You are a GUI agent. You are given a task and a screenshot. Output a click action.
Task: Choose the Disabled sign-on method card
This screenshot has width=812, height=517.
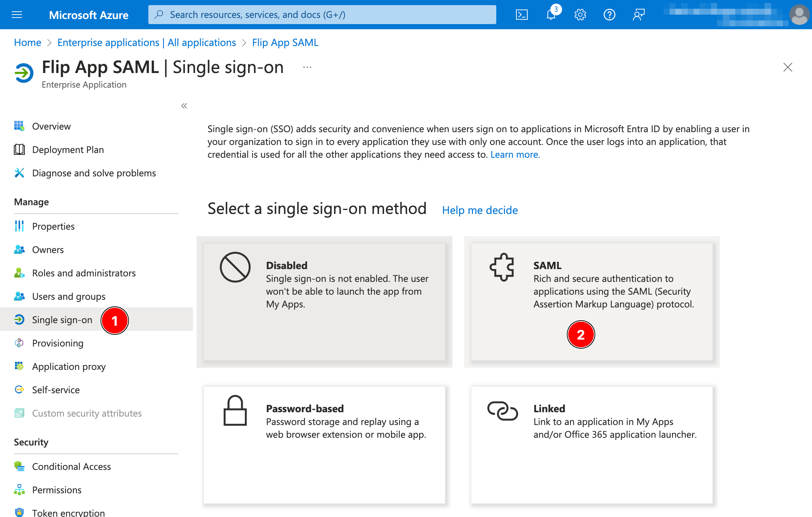[325, 302]
